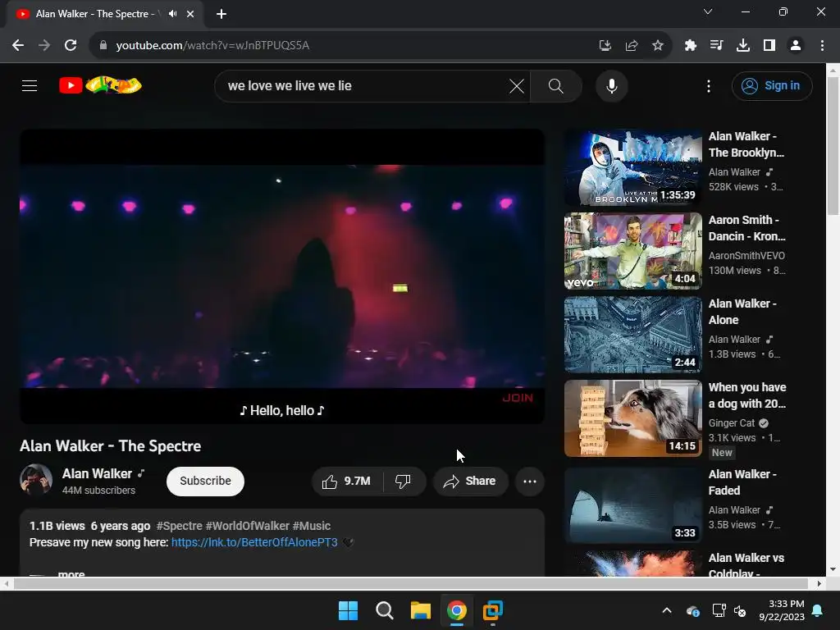Reload the YouTube page
The width and height of the screenshot is (840, 630).
tap(71, 45)
